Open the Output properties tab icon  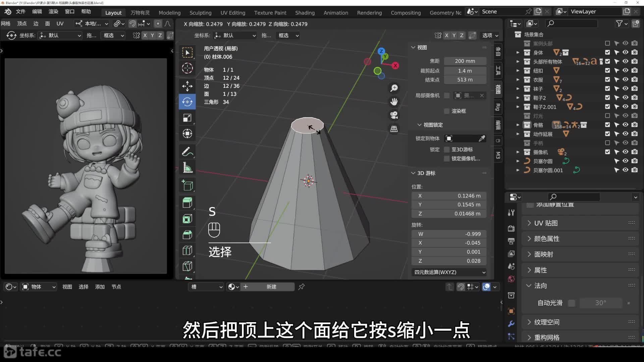[511, 241]
